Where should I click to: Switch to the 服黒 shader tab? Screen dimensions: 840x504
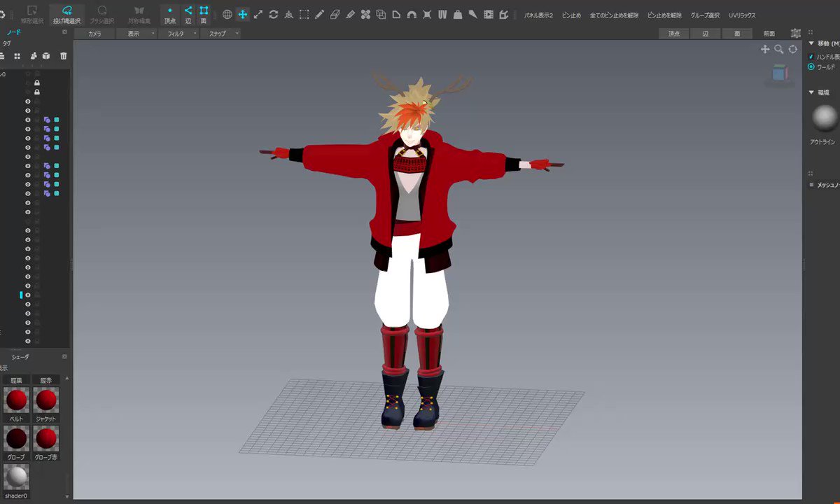[x=16, y=380]
